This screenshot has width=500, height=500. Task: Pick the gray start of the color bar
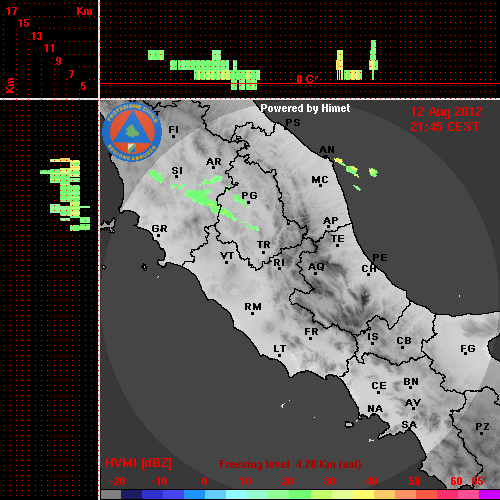pyautogui.click(x=111, y=494)
